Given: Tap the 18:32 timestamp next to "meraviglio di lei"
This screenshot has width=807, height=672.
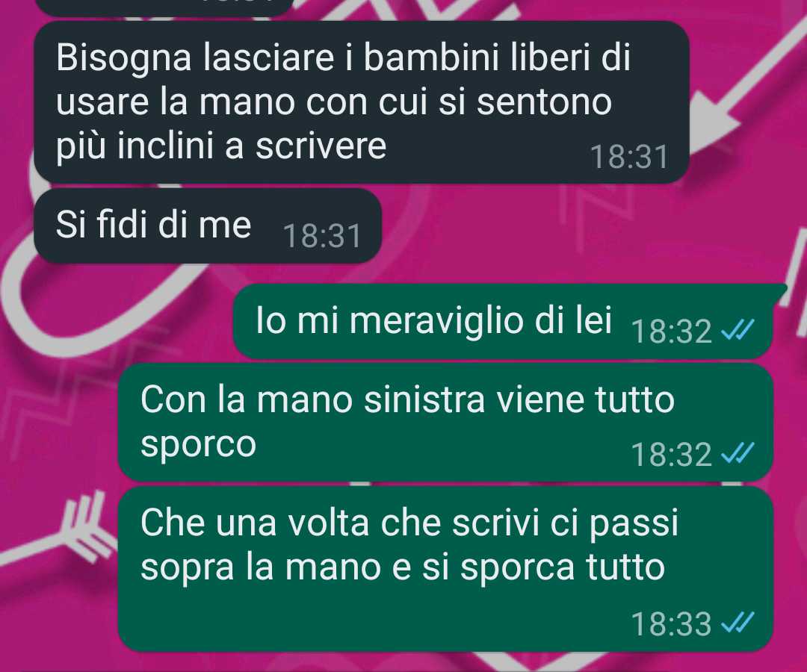Looking at the screenshot, I should (671, 332).
